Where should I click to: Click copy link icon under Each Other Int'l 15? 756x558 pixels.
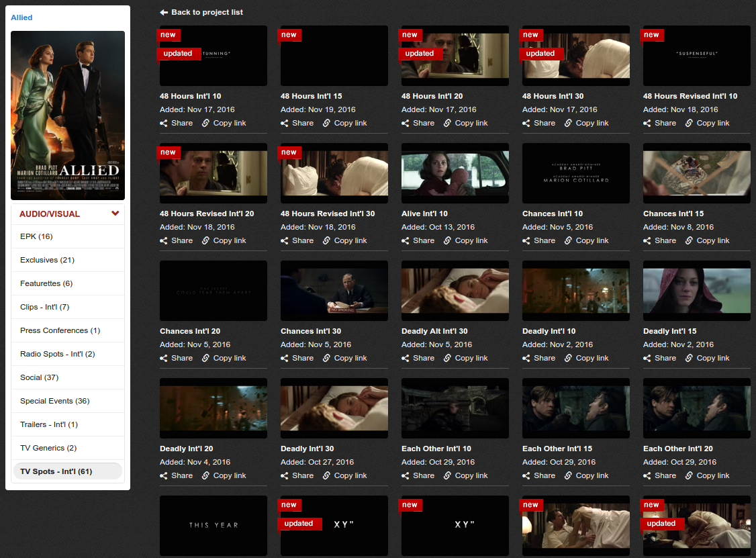tap(568, 476)
